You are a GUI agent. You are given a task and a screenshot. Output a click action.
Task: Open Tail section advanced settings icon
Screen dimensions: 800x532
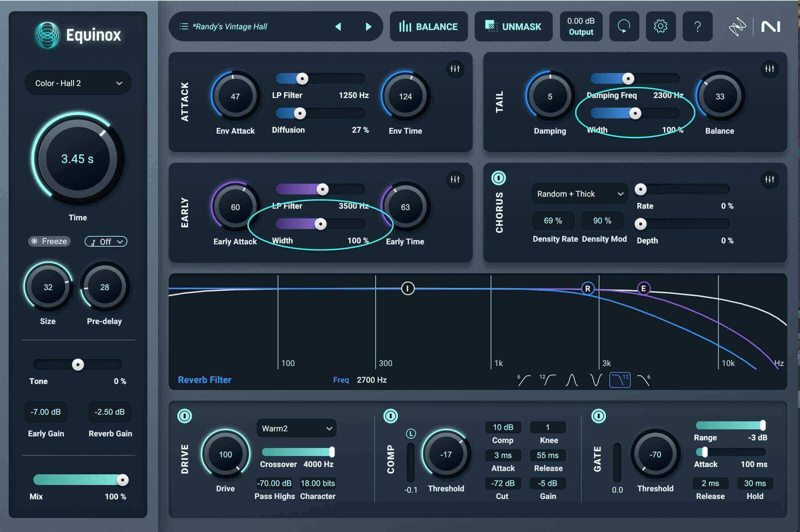[x=769, y=69]
